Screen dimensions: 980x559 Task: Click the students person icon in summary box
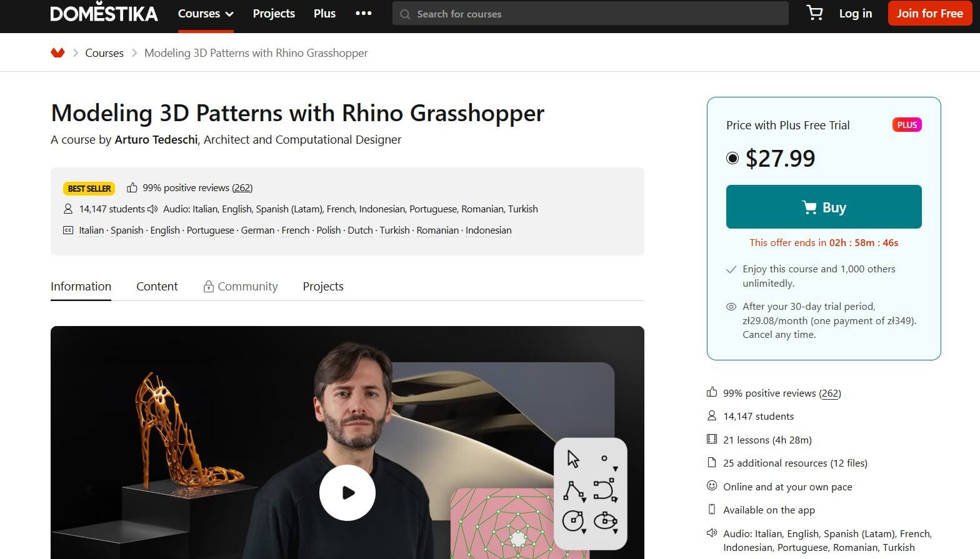(x=68, y=209)
